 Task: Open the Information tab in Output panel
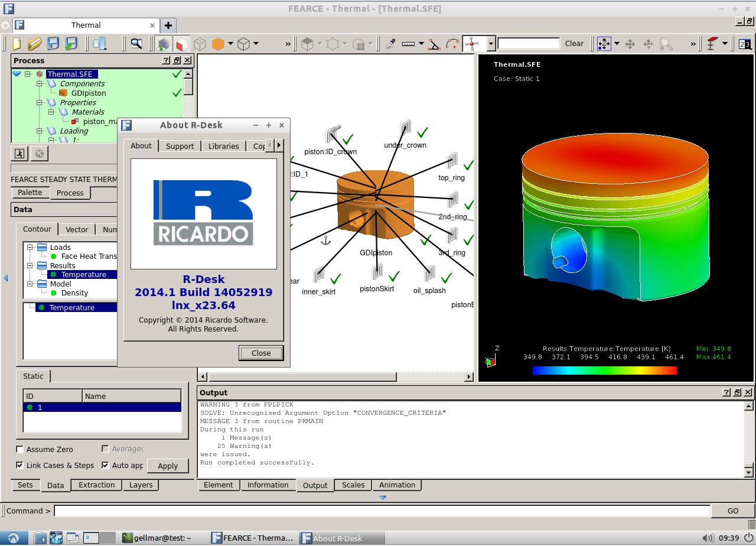268,485
